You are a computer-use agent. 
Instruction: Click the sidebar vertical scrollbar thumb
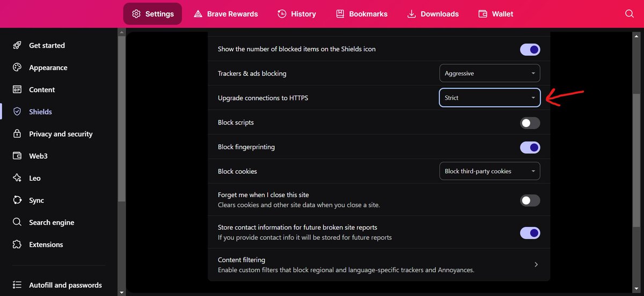coord(121,119)
